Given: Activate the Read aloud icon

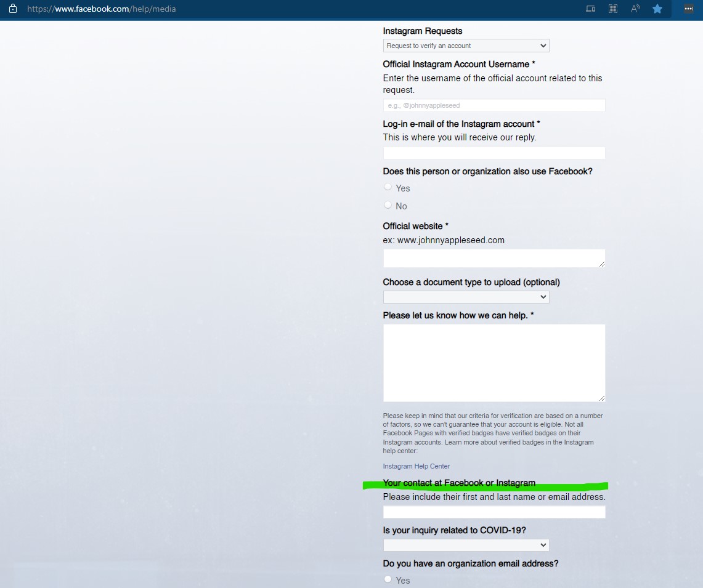Looking at the screenshot, I should (635, 9).
